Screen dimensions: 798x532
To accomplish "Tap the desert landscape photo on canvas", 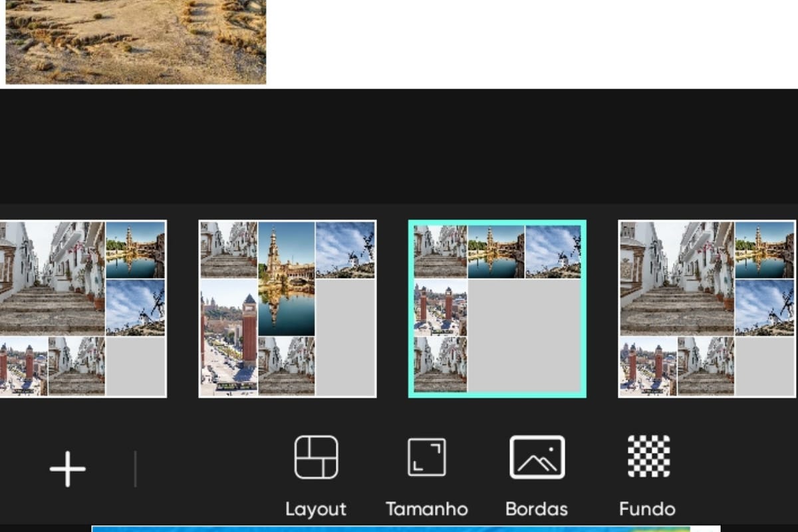I will click(136, 41).
